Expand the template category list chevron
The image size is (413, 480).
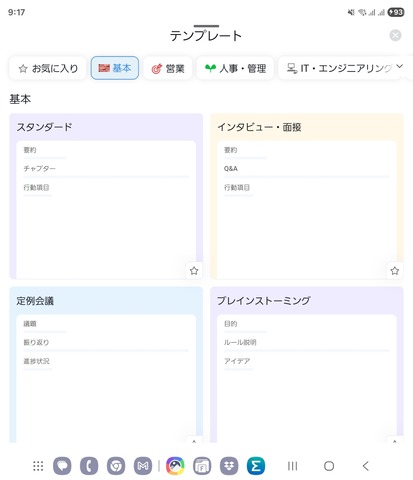(x=399, y=66)
